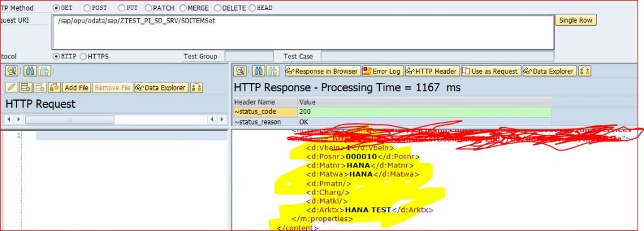Image resolution: width=644 pixels, height=231 pixels.
Task: Open Data Explorer in request pane
Action: click(162, 87)
